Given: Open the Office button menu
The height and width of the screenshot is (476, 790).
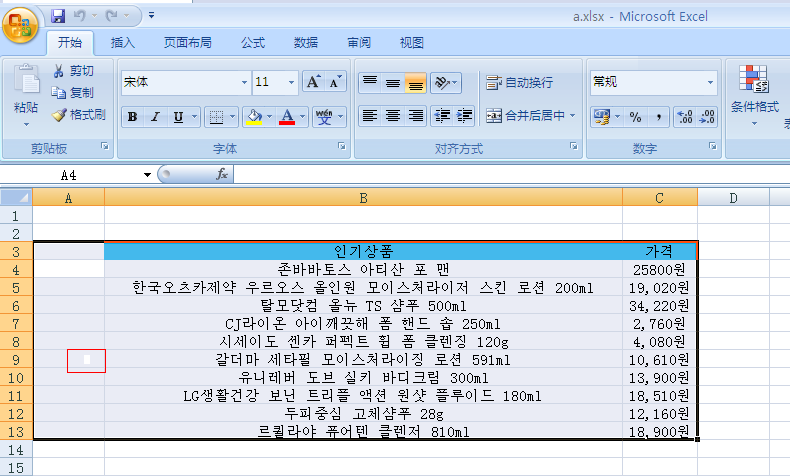Looking at the screenshot, I should point(20,25).
